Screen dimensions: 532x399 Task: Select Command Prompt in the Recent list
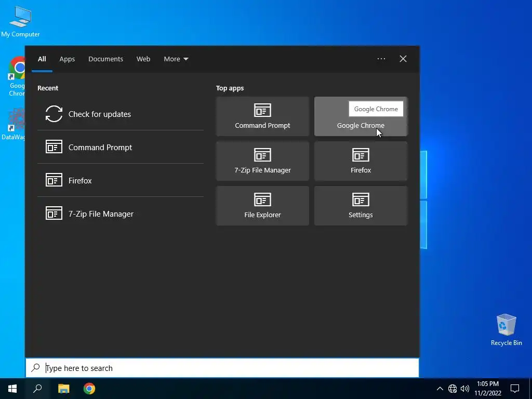(x=121, y=147)
